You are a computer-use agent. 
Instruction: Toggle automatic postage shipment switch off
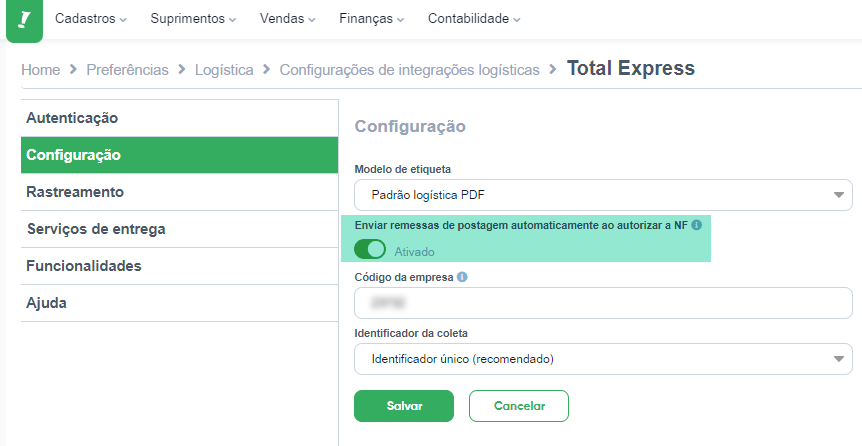[x=369, y=250]
